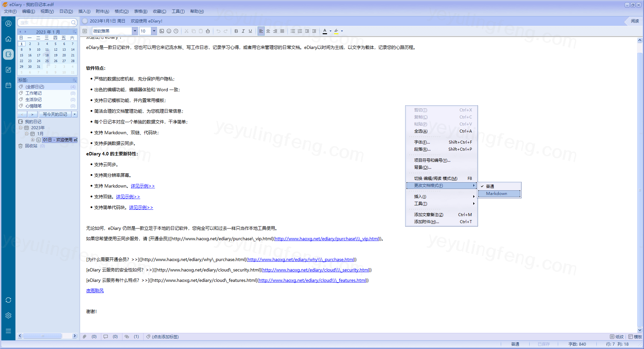This screenshot has height=349, width=644.
Task: Open the 格式 menu
Action: 121,11
